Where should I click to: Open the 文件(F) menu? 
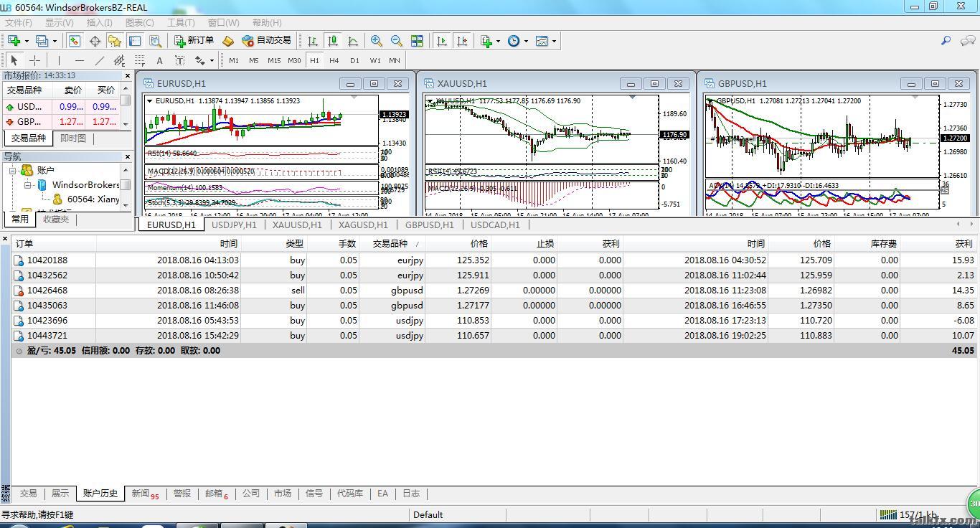point(18,22)
